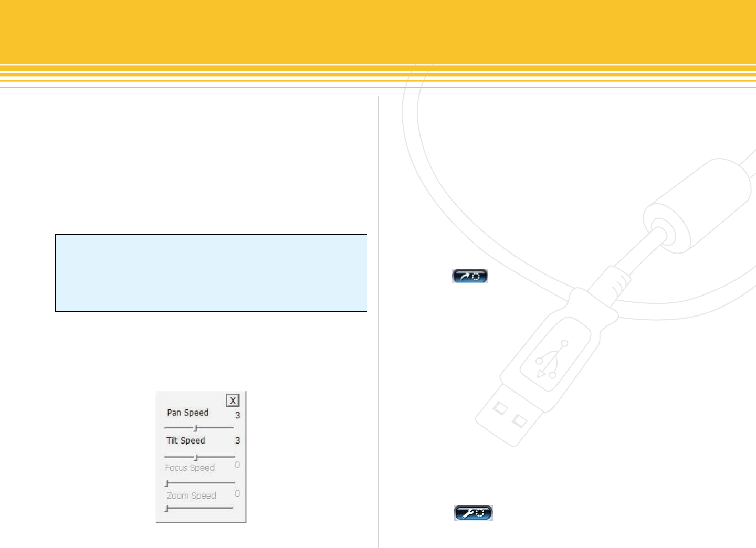The height and width of the screenshot is (548, 756).
Task: Click the Tilt Speed value 3
Action: (237, 440)
